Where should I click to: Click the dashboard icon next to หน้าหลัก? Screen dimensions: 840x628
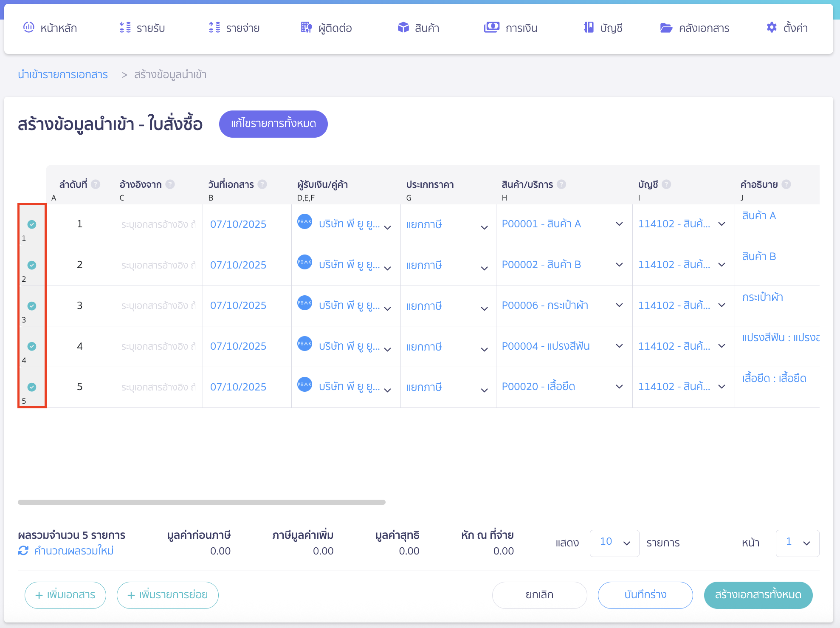(x=28, y=28)
